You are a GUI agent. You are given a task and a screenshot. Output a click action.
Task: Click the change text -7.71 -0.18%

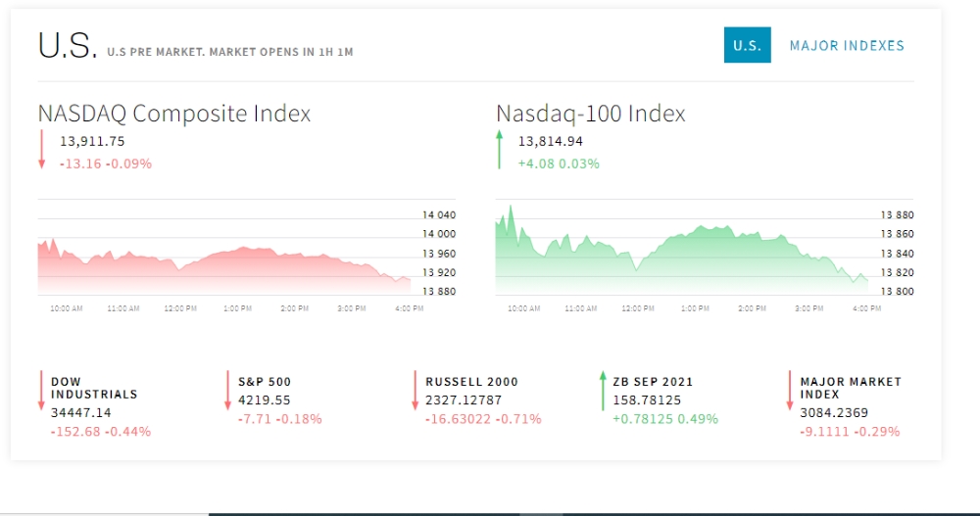280,419
